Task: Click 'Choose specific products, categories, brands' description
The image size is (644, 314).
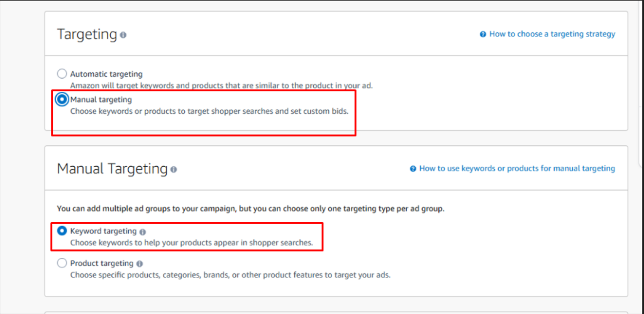Action: pos(230,275)
